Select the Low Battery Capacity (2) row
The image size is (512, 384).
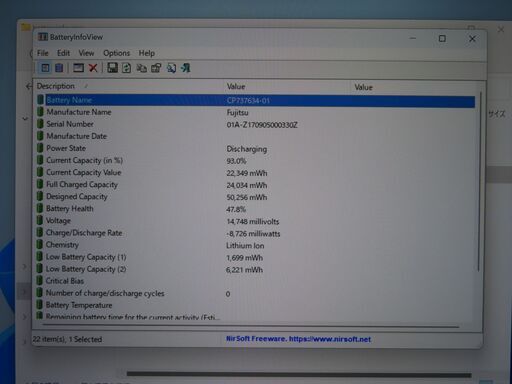255,269
